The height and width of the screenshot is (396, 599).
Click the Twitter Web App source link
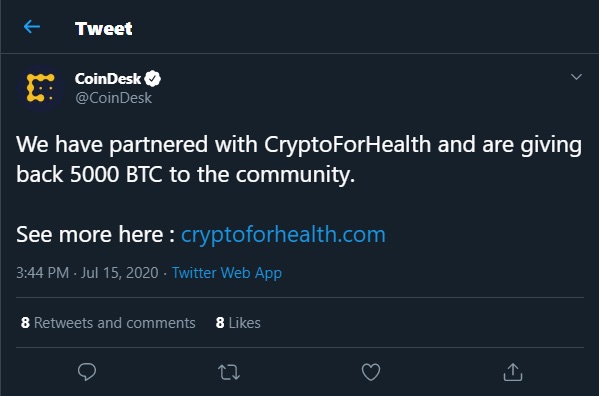pyautogui.click(x=227, y=273)
